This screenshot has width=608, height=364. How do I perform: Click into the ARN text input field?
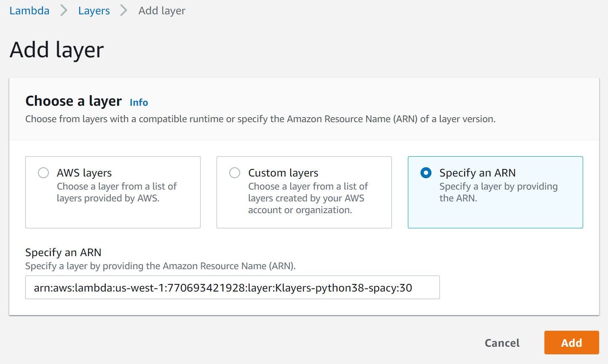232,287
